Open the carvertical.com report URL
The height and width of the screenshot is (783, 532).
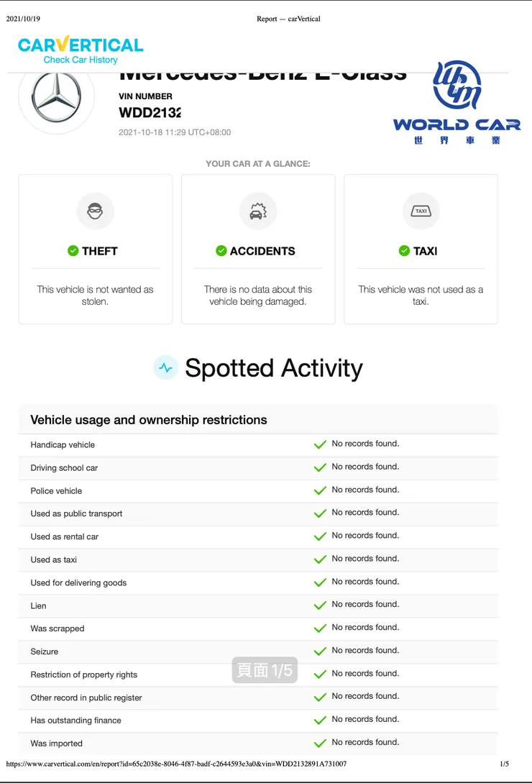[x=176, y=764]
